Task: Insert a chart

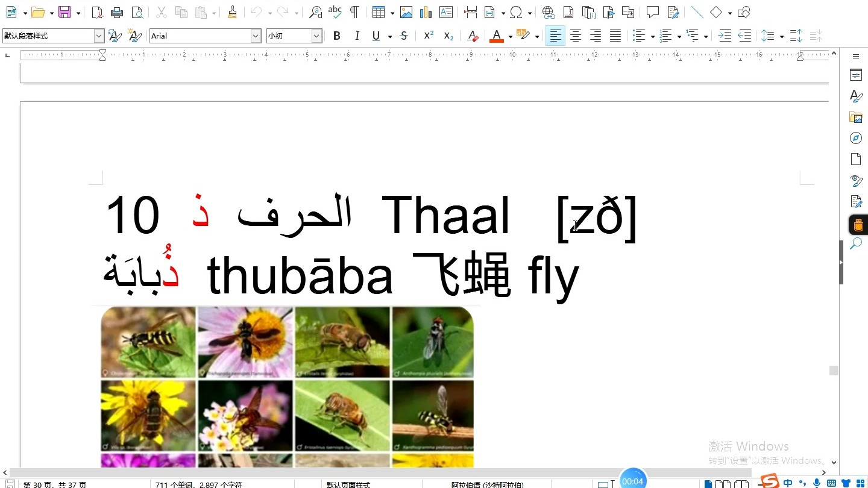Action: click(x=426, y=12)
